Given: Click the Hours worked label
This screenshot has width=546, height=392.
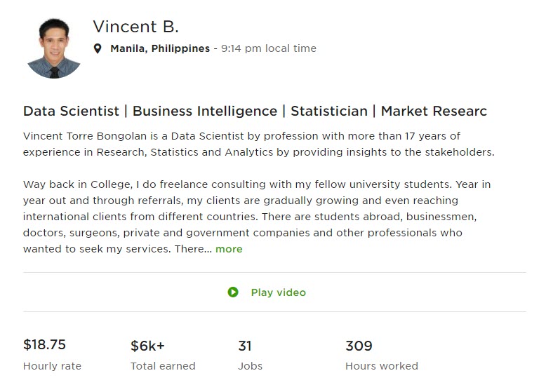Looking at the screenshot, I should pyautogui.click(x=382, y=366).
